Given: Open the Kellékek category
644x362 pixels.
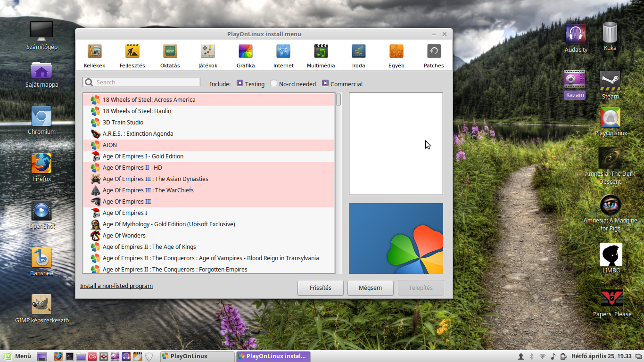Looking at the screenshot, I should [95, 56].
